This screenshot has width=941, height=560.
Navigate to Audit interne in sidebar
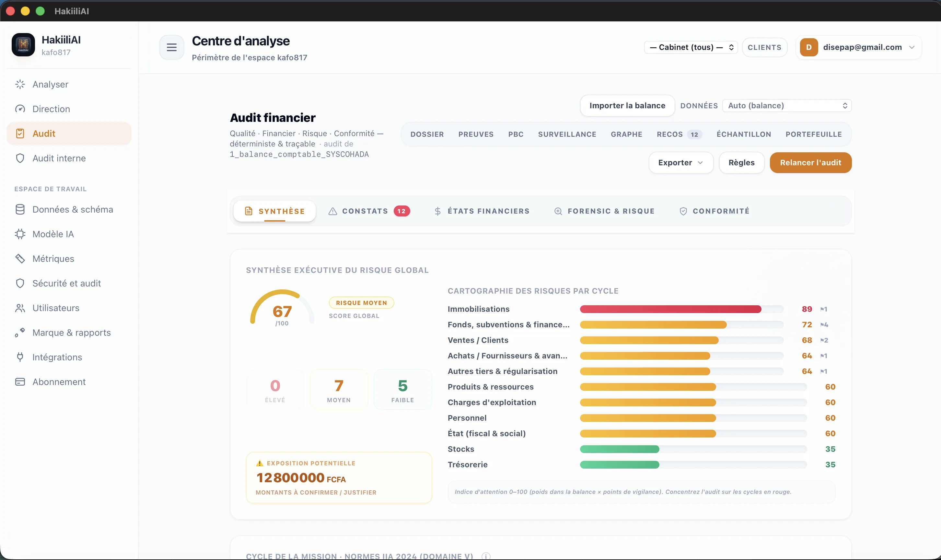click(69, 158)
